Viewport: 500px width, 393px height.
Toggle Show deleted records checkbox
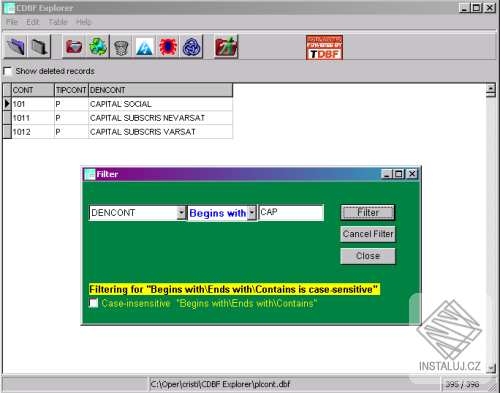pos(7,71)
